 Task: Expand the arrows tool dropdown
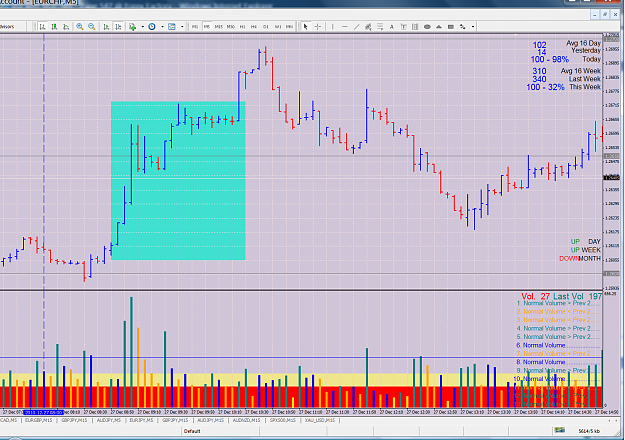[x=473, y=27]
